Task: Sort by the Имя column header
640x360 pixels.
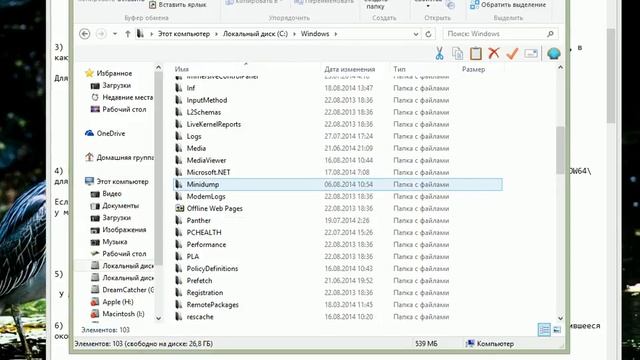Action: pos(182,69)
